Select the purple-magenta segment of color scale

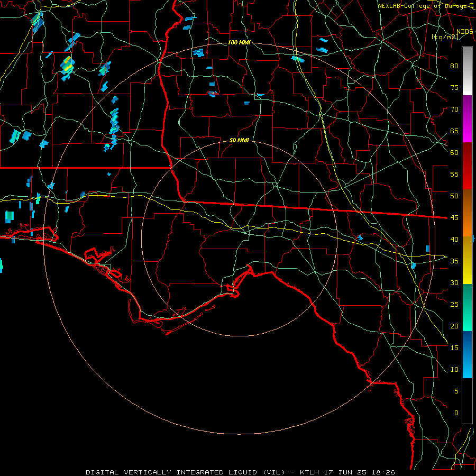coord(467,118)
